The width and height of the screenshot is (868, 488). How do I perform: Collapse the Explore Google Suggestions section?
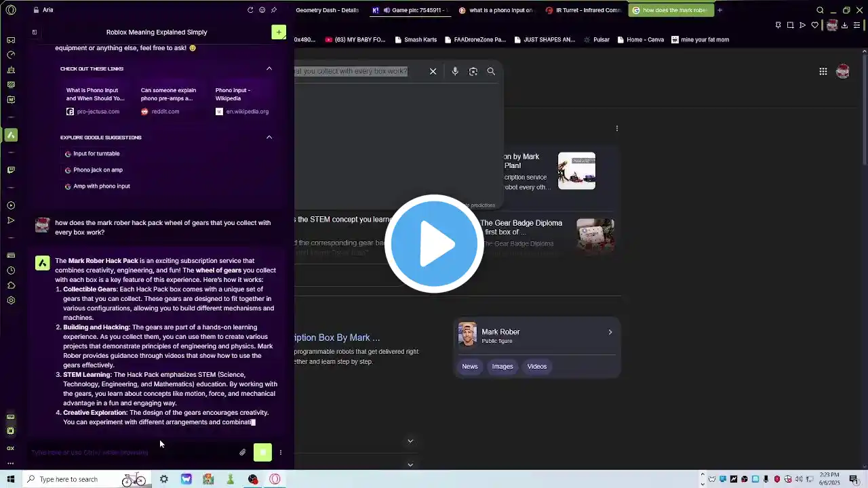coord(269,138)
